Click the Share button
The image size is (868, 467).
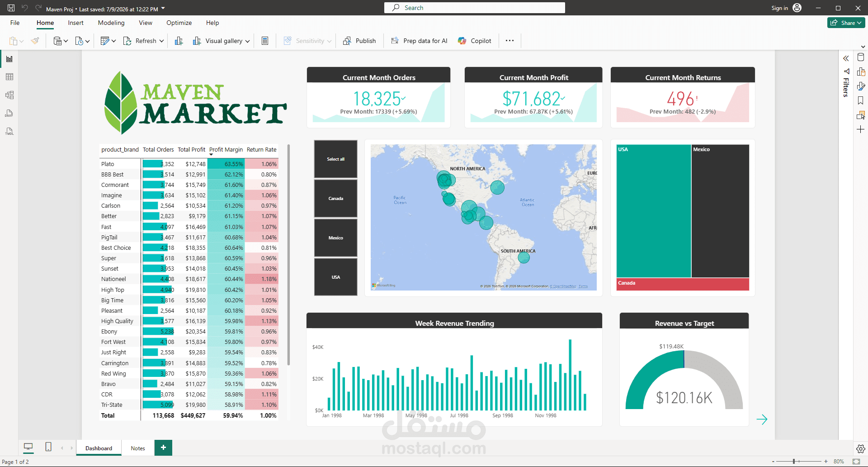(x=846, y=23)
